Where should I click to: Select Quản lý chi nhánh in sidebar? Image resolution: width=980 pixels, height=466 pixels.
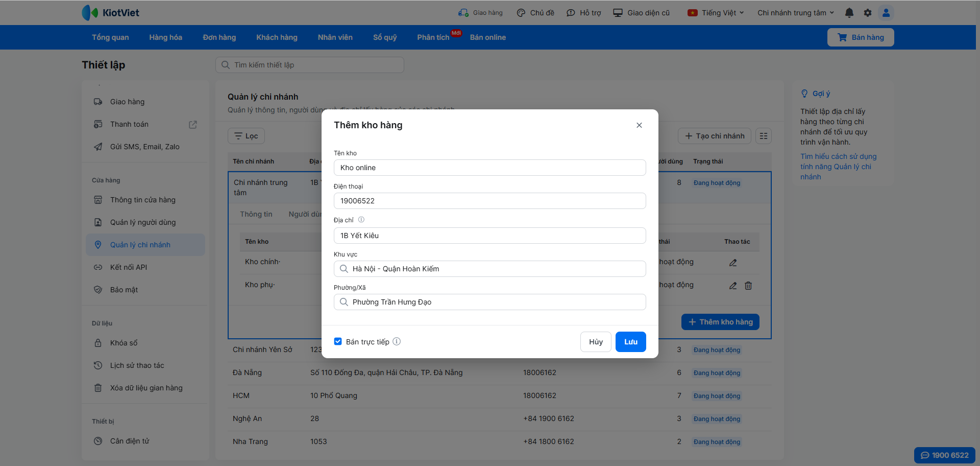[x=145, y=245]
